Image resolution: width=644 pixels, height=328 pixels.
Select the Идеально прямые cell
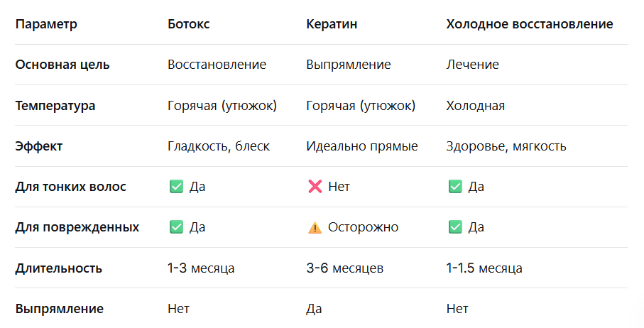(x=362, y=146)
